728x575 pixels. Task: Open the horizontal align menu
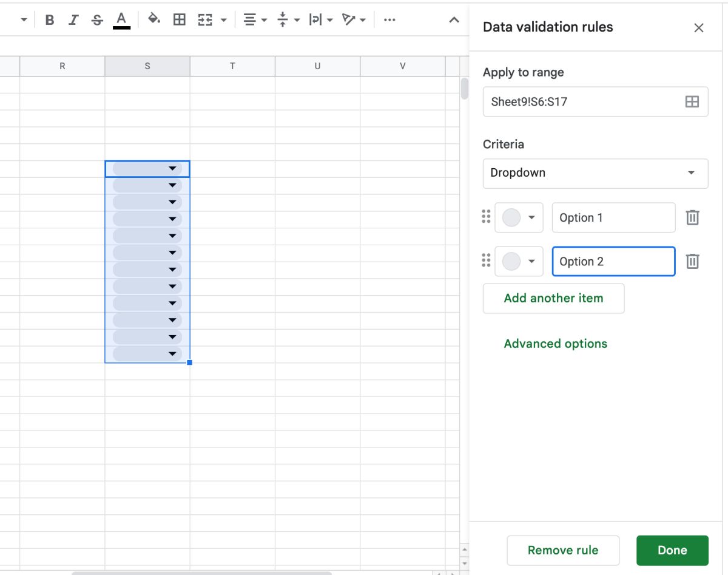click(x=255, y=20)
